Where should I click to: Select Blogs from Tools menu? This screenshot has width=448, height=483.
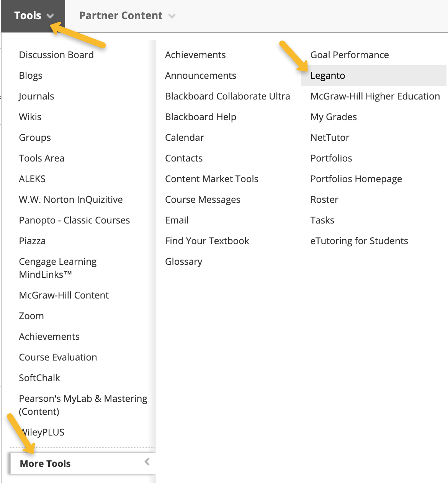pyautogui.click(x=31, y=75)
